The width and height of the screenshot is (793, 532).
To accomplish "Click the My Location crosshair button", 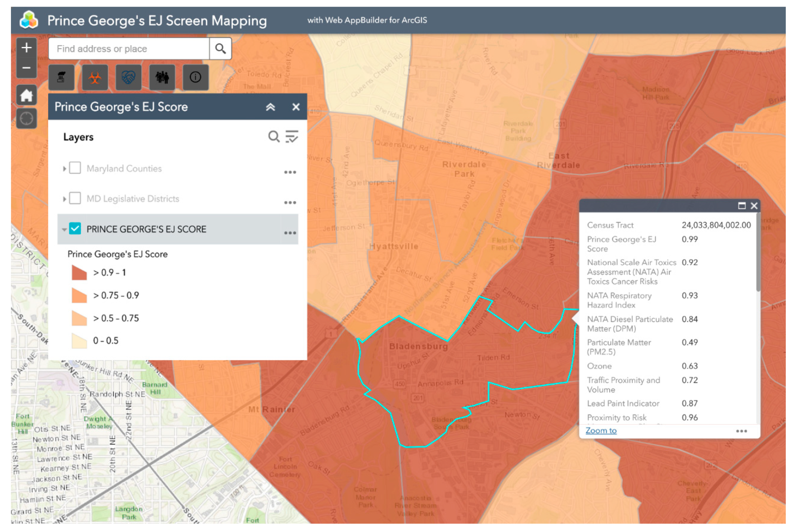I will (x=27, y=119).
